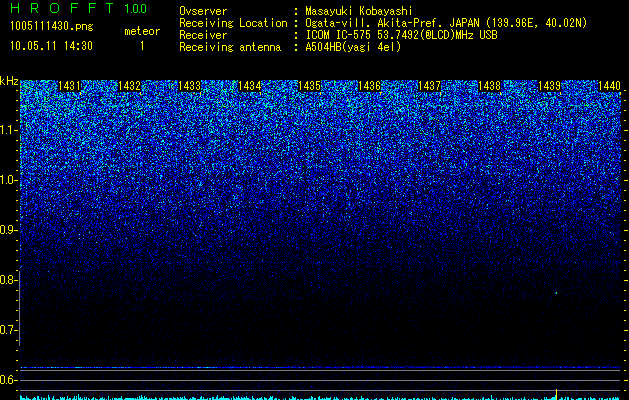Click the gray vertical bar beside 0.8 kHz
This screenshot has width=629, height=400.
20,308
